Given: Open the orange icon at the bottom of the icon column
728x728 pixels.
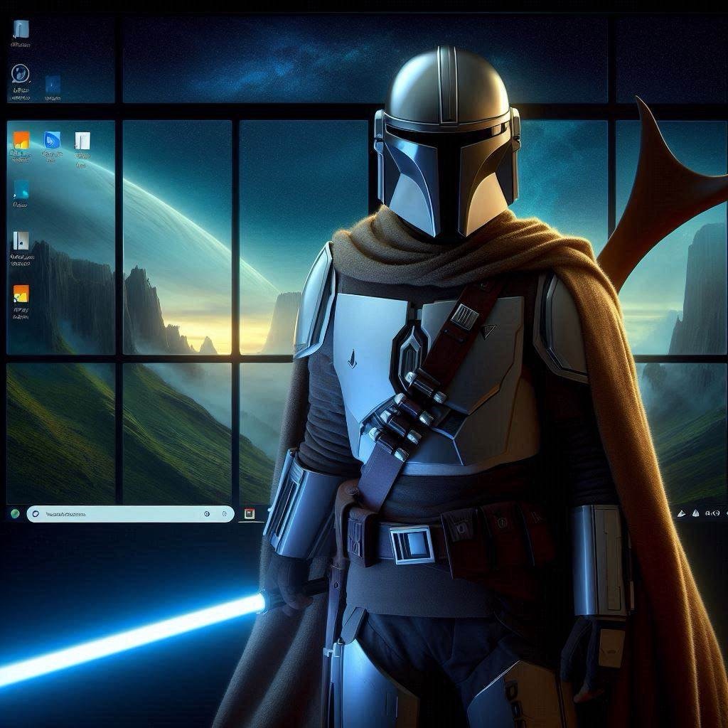Looking at the screenshot, I should 21,294.
